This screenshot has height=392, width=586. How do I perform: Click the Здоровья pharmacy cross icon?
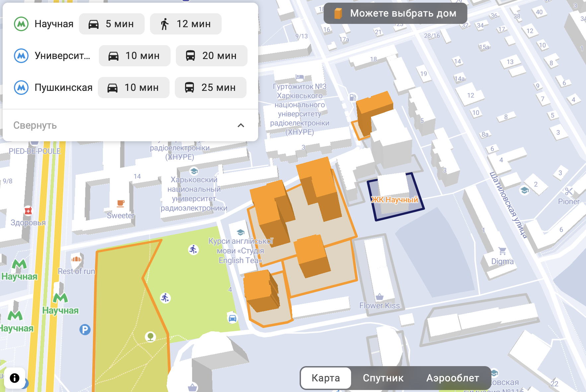click(28, 211)
